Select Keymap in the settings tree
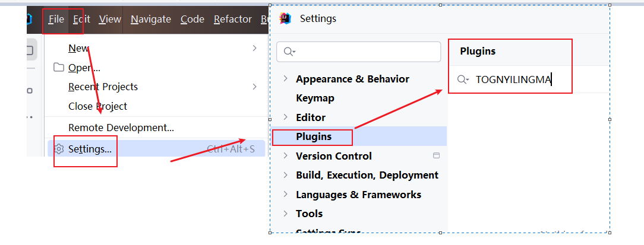Viewport: 644px width, 245px height. pos(315,98)
